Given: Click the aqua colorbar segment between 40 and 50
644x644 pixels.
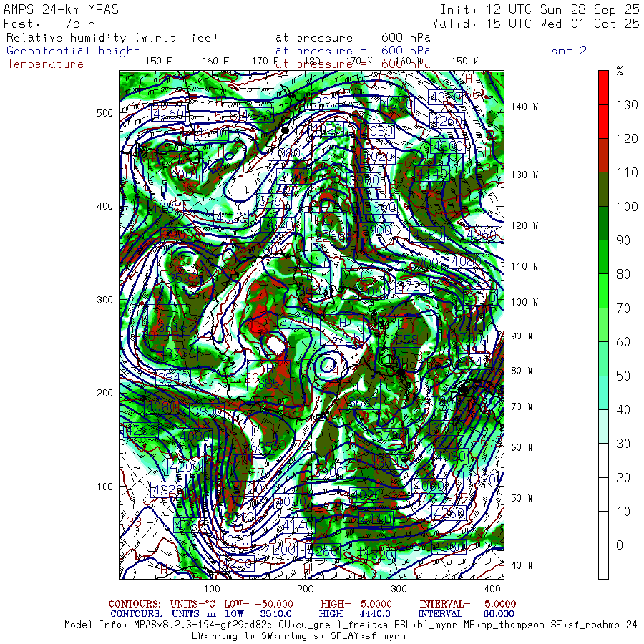Looking at the screenshot, I should click(x=603, y=393).
